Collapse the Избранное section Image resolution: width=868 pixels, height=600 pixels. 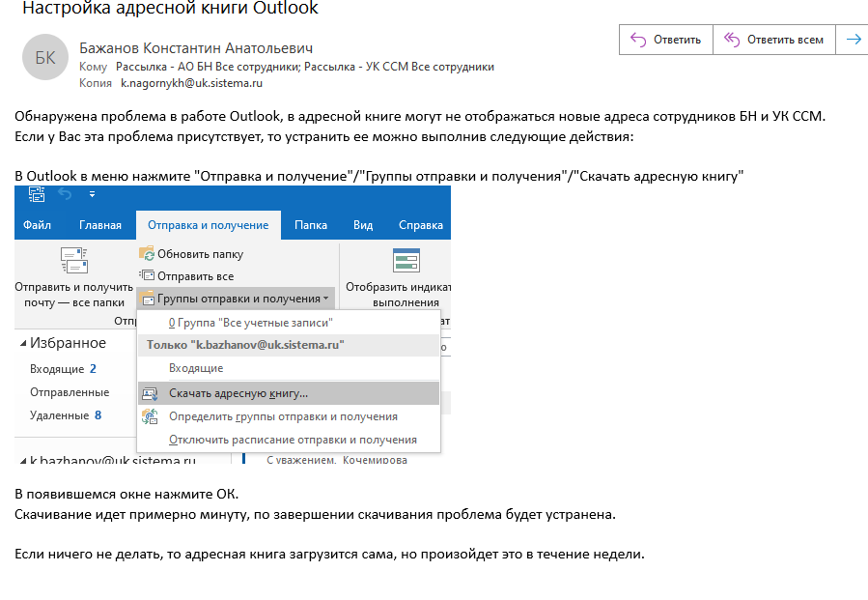(23, 344)
